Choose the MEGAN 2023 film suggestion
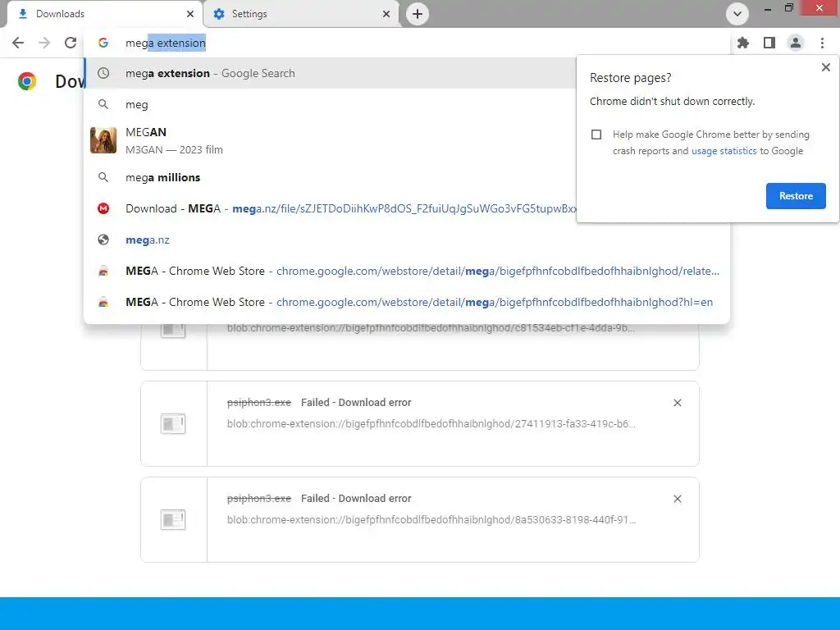 pos(331,141)
